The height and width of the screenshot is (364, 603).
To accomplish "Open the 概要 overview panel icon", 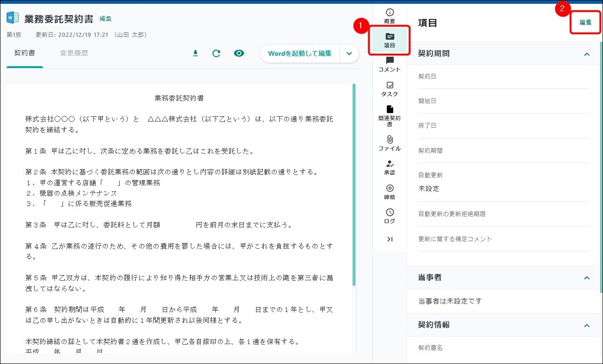I will click(390, 16).
